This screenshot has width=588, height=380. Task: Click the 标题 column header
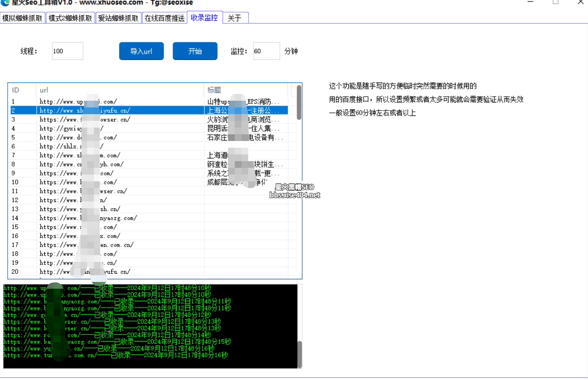(247, 90)
